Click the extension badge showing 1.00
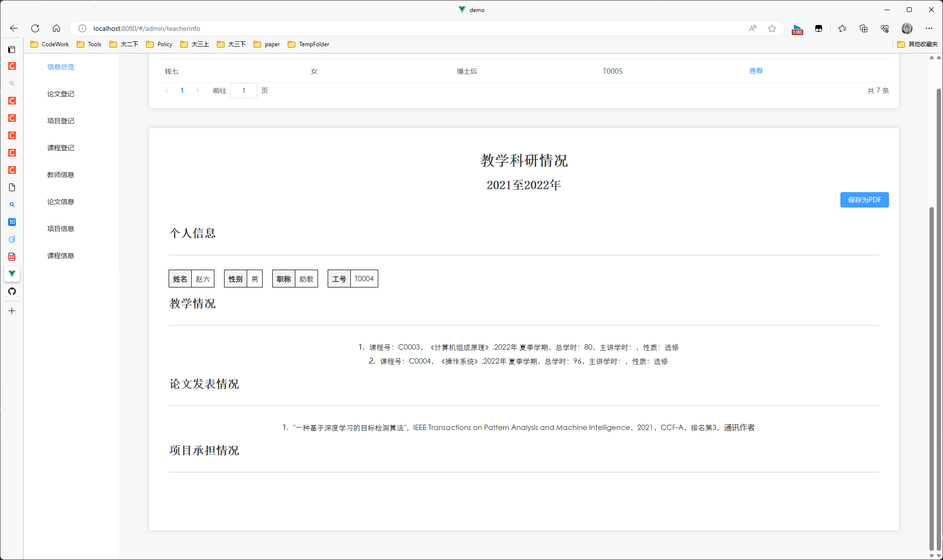943x560 pixels. coord(797,28)
